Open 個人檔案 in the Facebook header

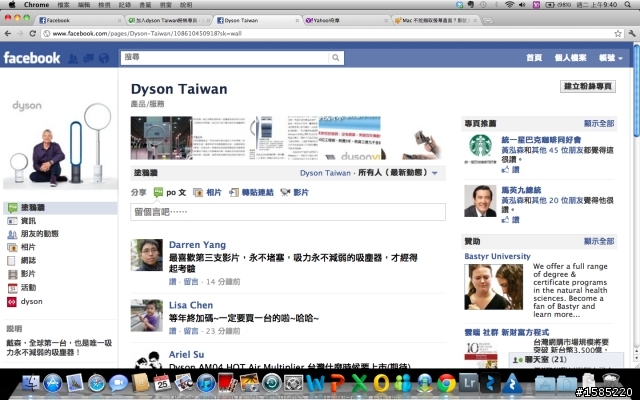pos(570,58)
